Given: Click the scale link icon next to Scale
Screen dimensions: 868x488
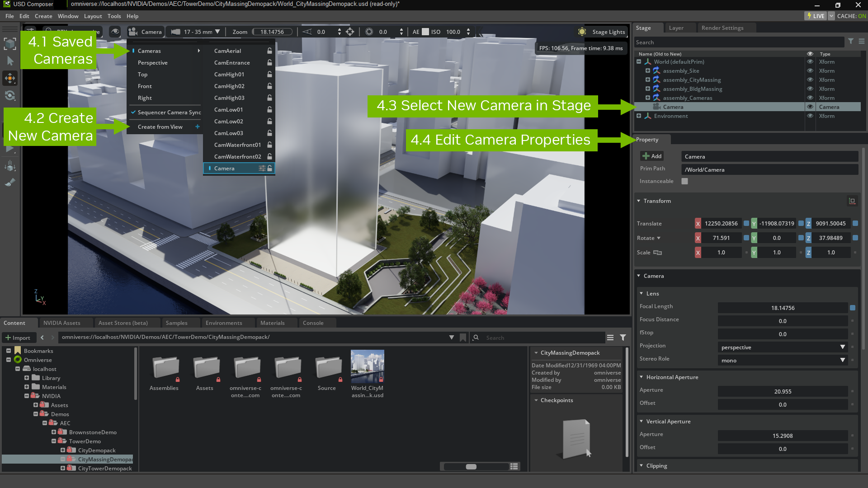Looking at the screenshot, I should tap(657, 253).
